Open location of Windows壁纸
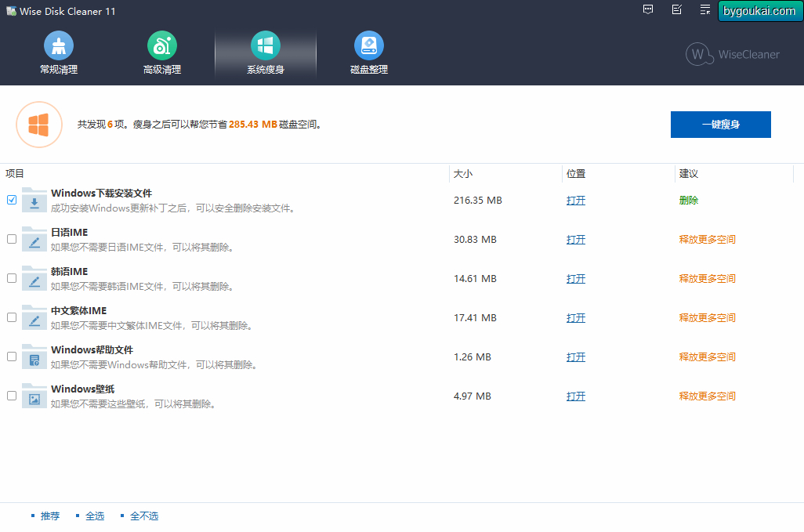This screenshot has width=804, height=532. point(576,396)
